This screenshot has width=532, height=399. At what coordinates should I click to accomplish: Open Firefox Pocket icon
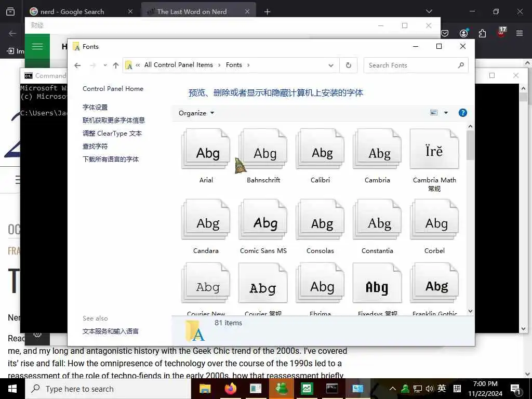(x=445, y=33)
